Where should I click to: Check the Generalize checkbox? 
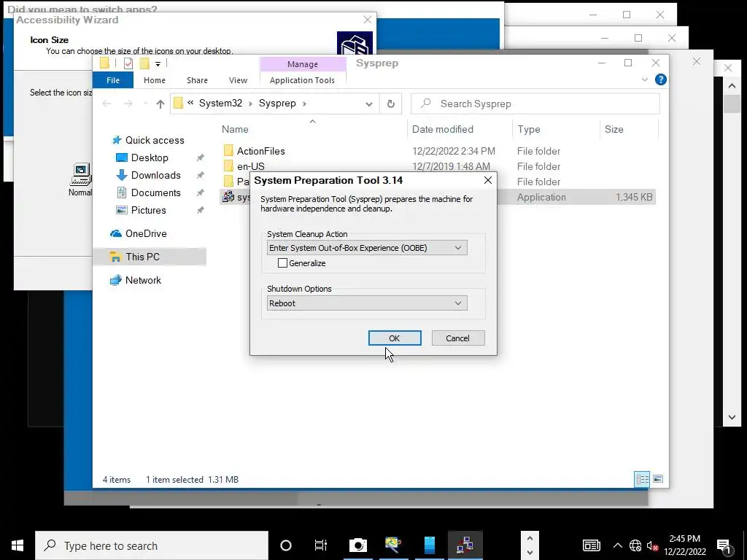(282, 262)
